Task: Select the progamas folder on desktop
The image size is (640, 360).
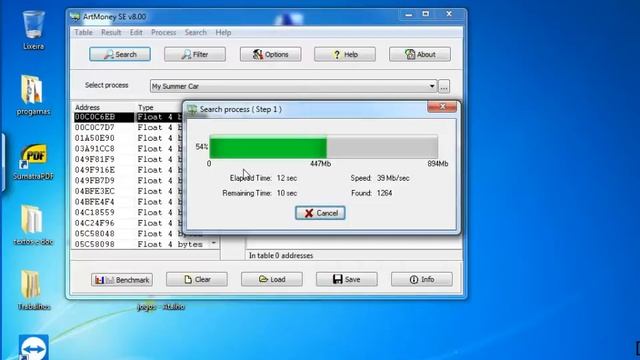Action: (33, 95)
